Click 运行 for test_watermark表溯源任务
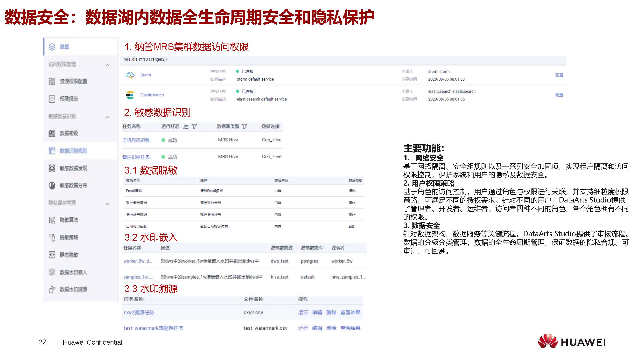 (303, 328)
